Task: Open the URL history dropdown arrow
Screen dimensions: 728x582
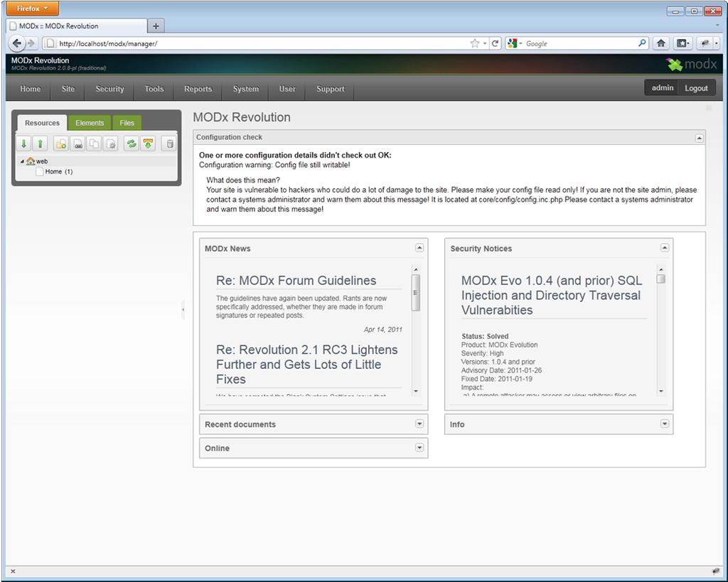Action: tap(485, 43)
